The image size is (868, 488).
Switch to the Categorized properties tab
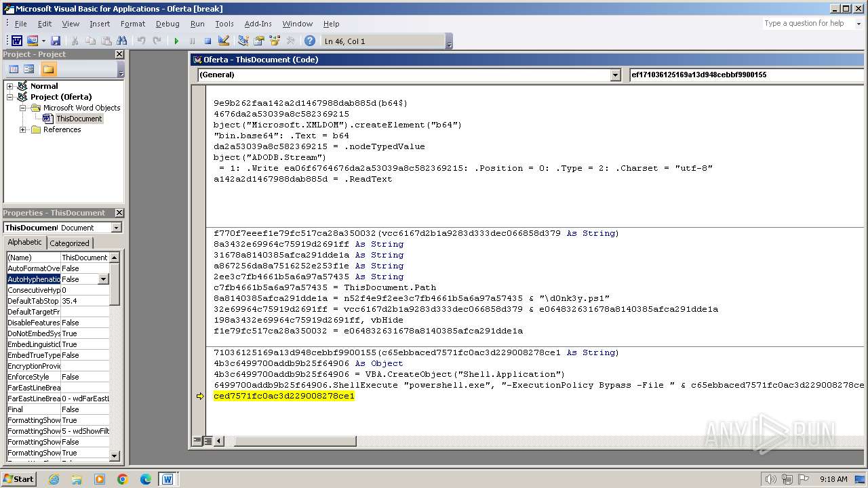[x=70, y=243]
